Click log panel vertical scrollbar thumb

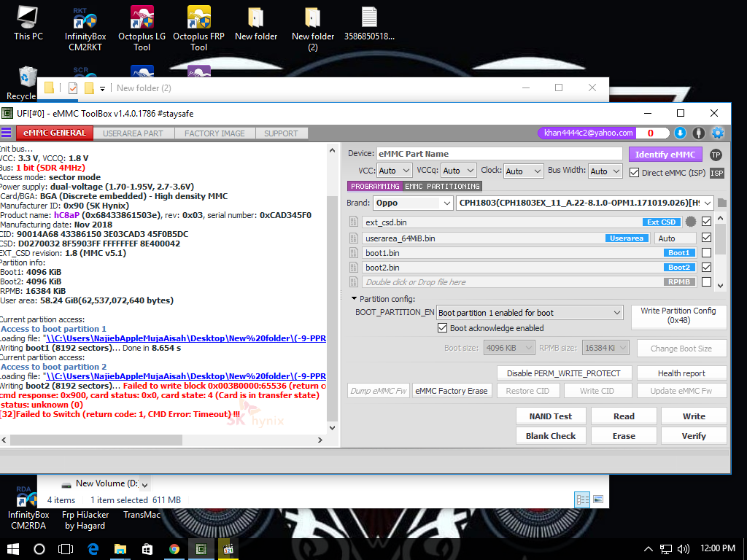pyautogui.click(x=332, y=308)
